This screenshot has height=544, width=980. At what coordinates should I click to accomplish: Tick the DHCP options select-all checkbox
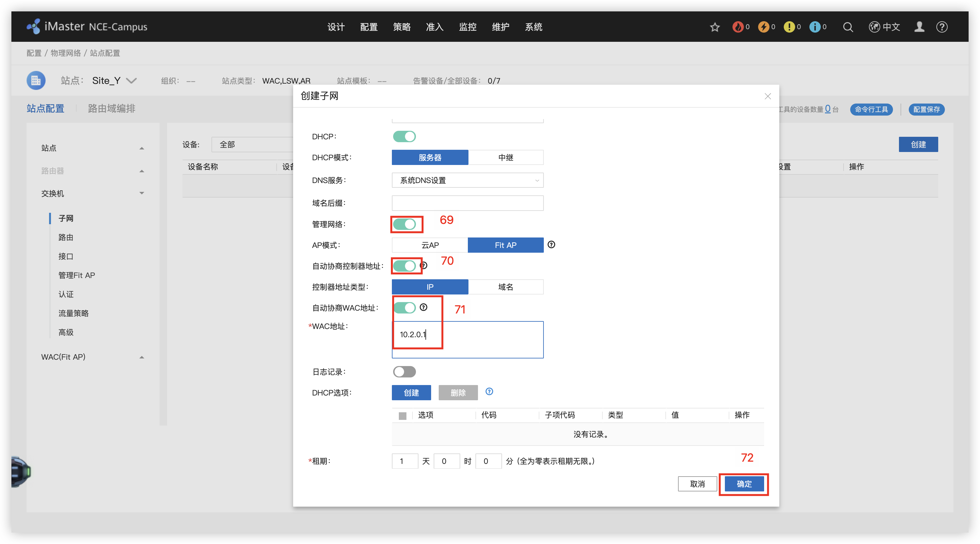(403, 416)
